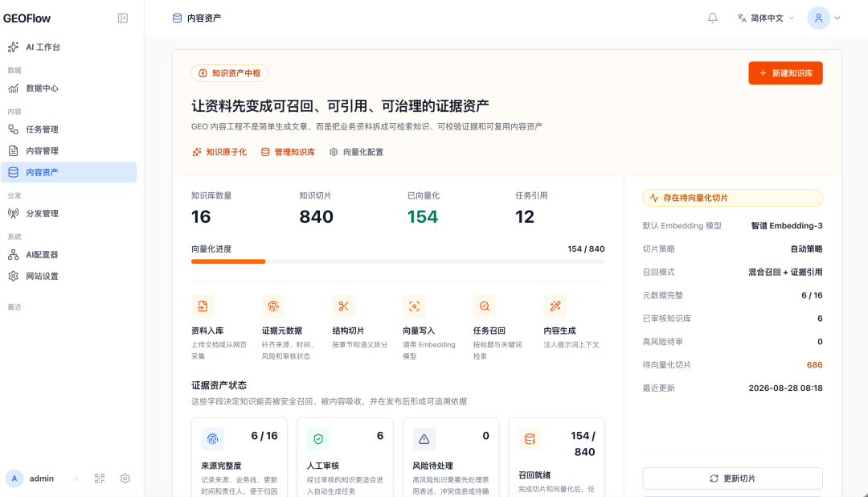Click the 证据元数据 fingerprint icon
The image size is (868, 497).
point(273,306)
